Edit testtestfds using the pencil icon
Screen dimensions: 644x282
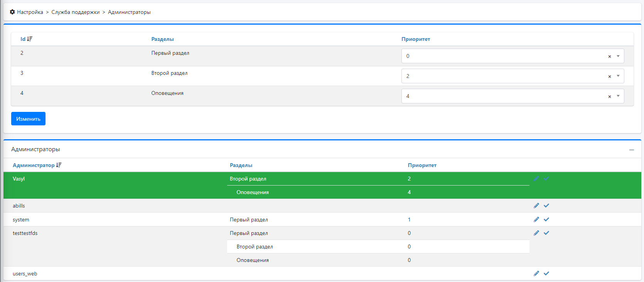click(x=536, y=233)
